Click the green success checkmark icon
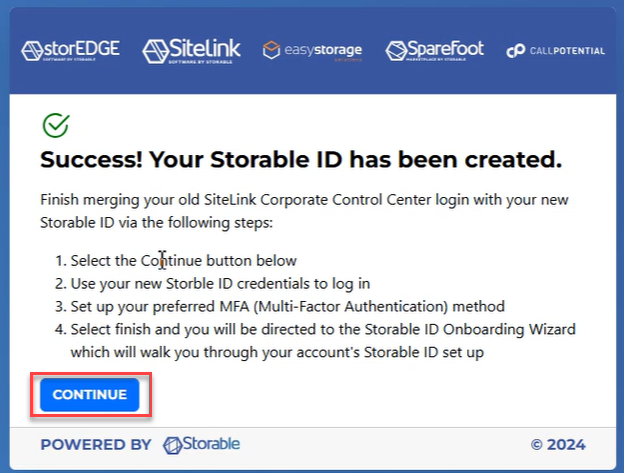Image resolution: width=624 pixels, height=473 pixels. pos(56,125)
